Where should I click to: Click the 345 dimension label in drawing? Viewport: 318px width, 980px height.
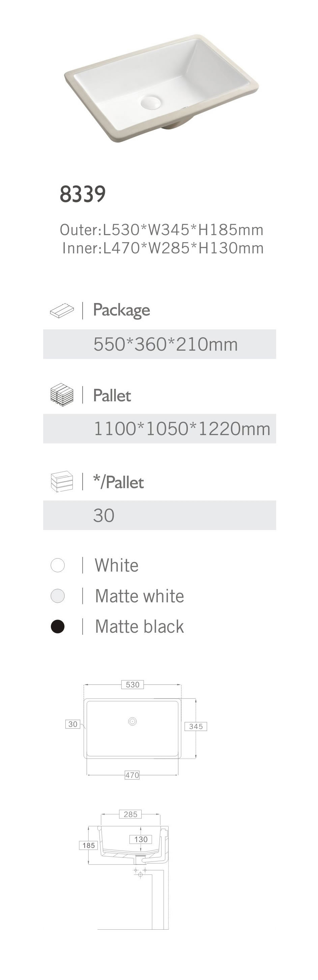click(x=196, y=726)
